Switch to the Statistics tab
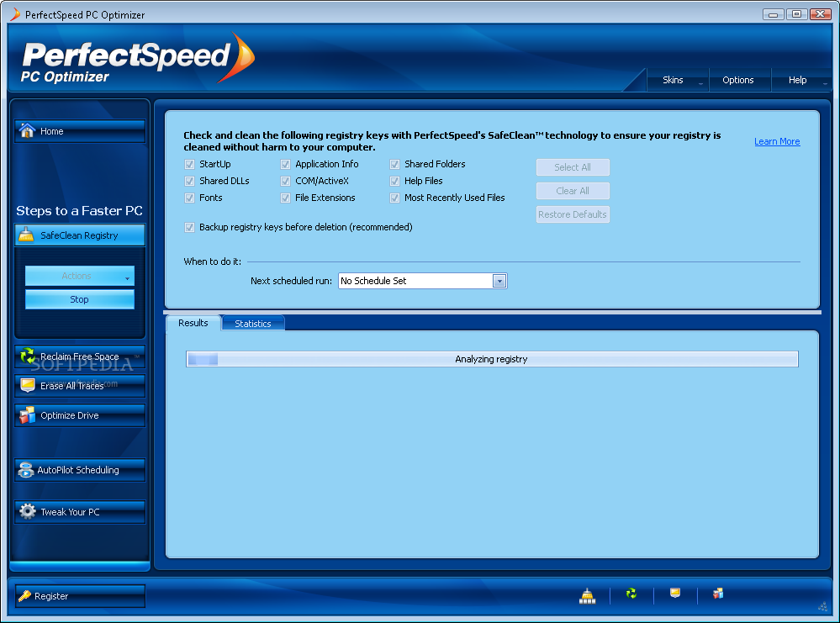Screen dimensions: 840x623 [x=253, y=324]
